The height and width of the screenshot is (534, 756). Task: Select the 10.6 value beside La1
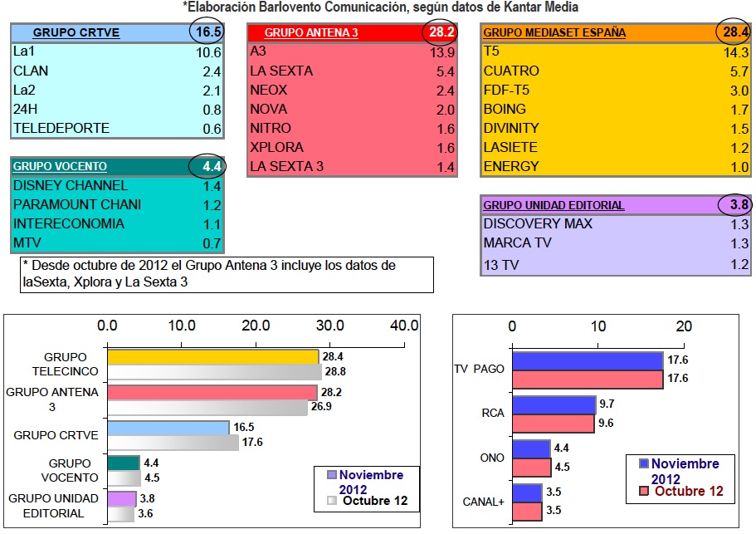coord(208,52)
